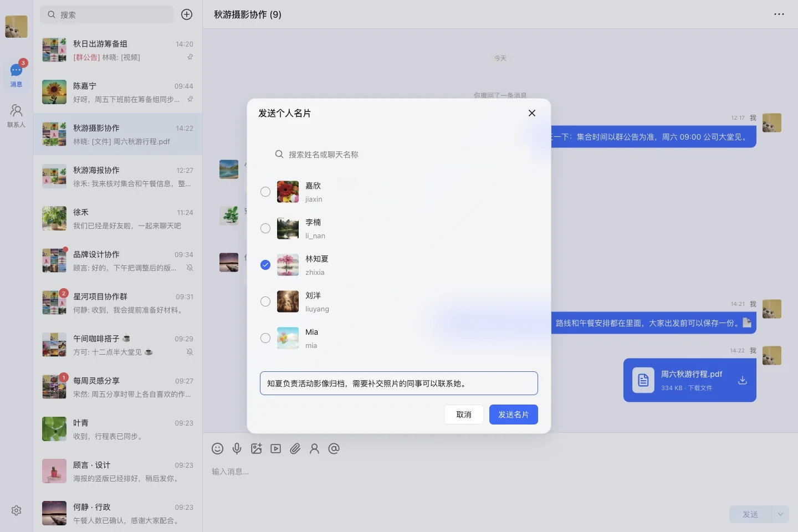Attach a file with the paperclip icon

point(295,449)
